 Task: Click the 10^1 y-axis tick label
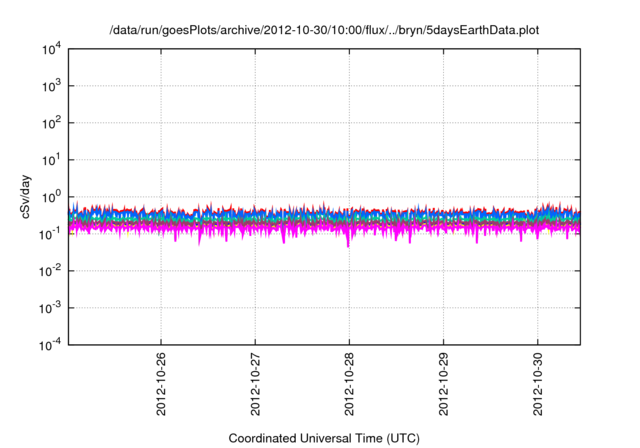click(x=50, y=160)
